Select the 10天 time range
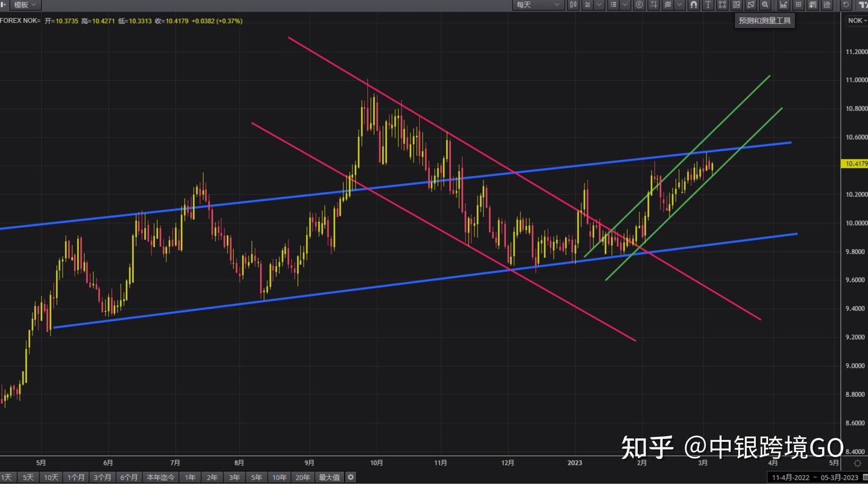Screen dimensions: 868x484 (x=51, y=477)
